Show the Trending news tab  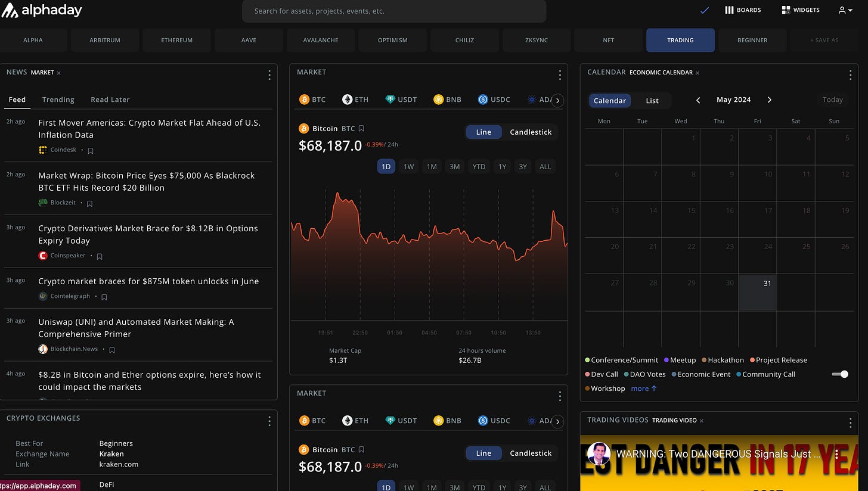click(x=58, y=100)
